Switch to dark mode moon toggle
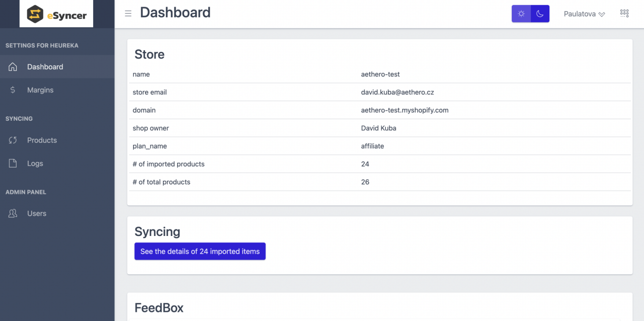 pyautogui.click(x=540, y=14)
